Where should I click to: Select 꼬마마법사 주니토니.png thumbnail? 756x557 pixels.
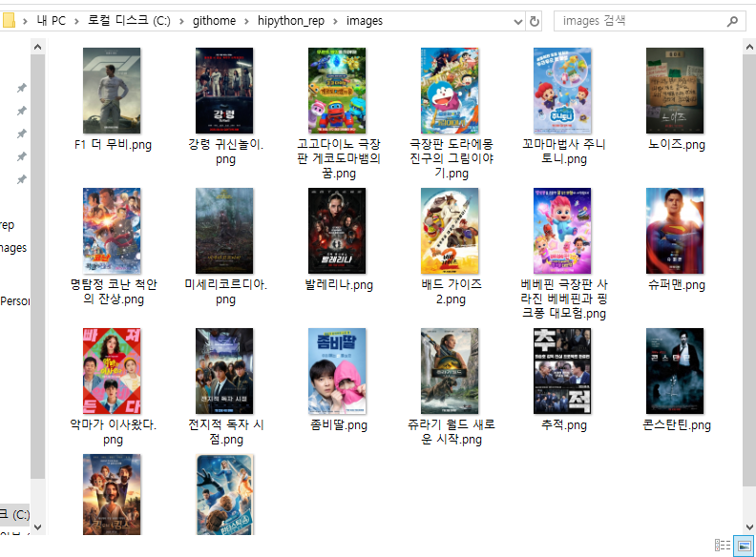coord(562,91)
